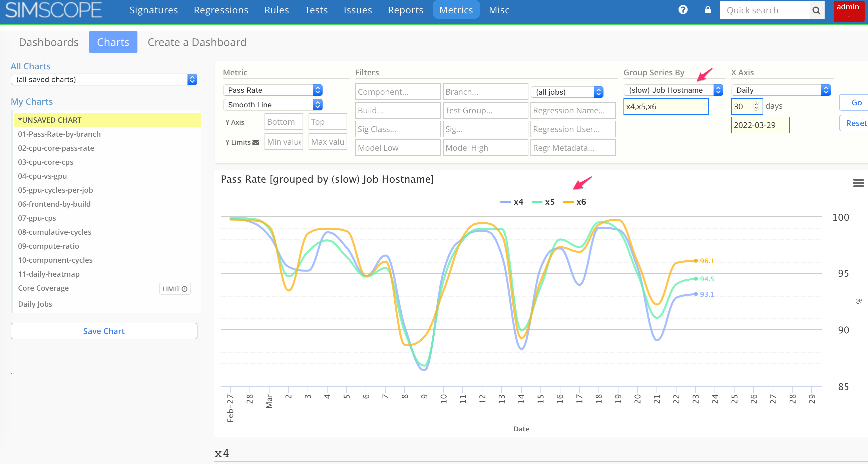The width and height of the screenshot is (868, 464).
Task: Click the date input field showing 2022-03-29
Action: tap(758, 124)
